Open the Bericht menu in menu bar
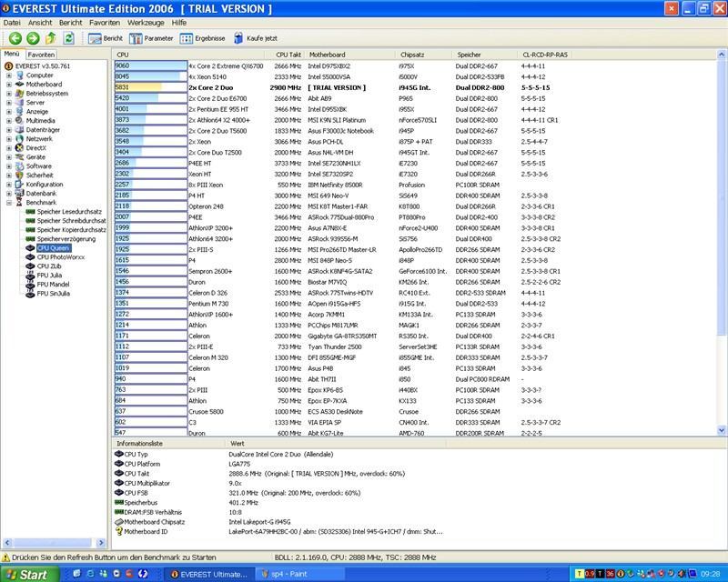 click(x=71, y=23)
